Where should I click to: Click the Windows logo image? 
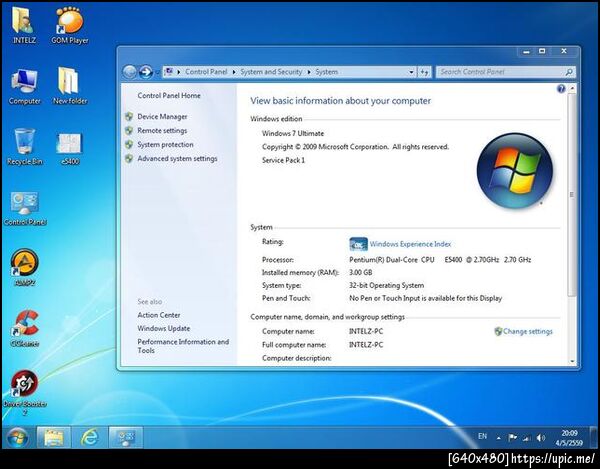click(x=515, y=171)
